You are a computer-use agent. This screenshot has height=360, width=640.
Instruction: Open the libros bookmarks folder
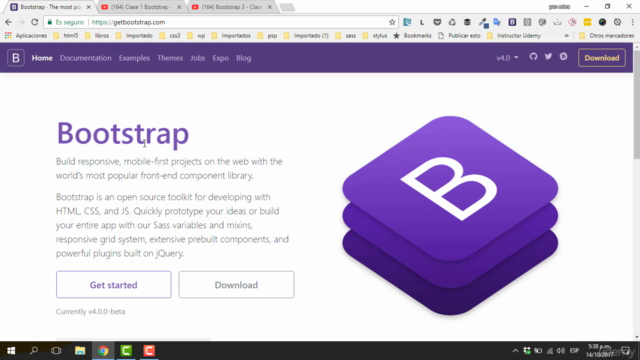(x=97, y=36)
